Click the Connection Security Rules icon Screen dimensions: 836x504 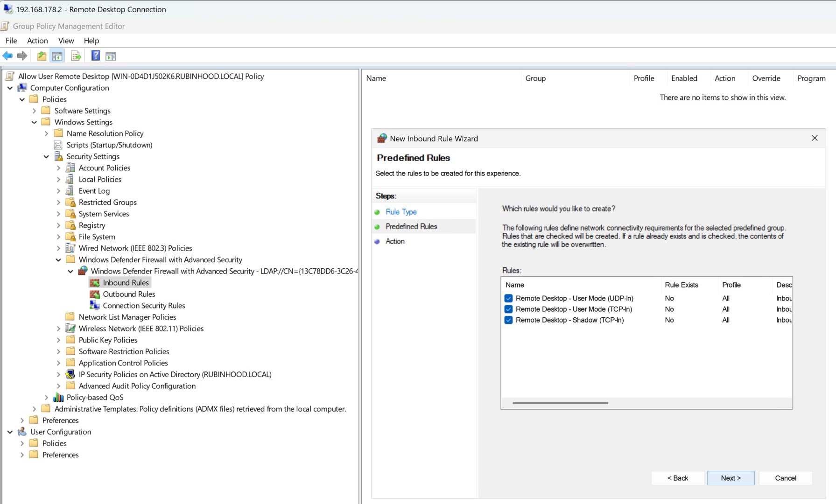point(95,306)
